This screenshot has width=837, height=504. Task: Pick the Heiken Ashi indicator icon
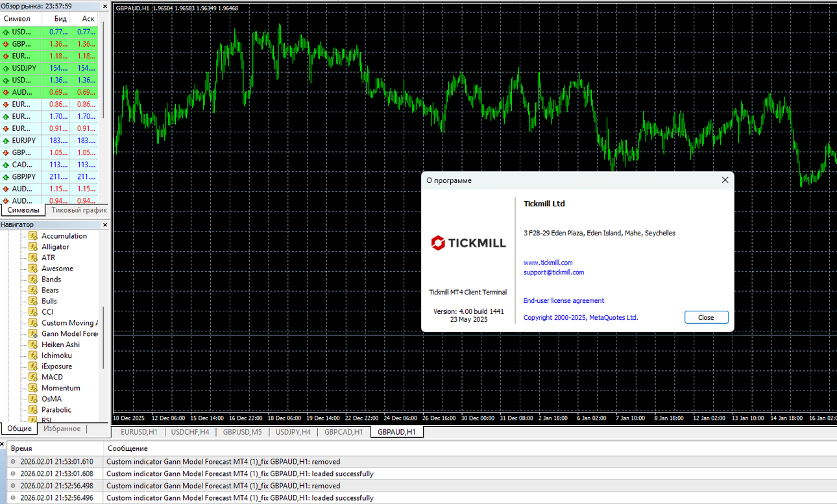33,344
